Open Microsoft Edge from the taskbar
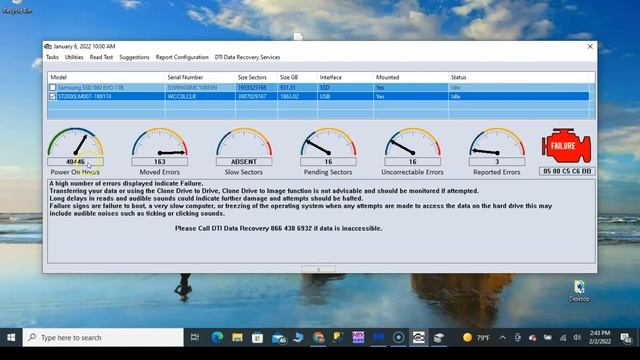The height and width of the screenshot is (360, 640). click(x=217, y=338)
